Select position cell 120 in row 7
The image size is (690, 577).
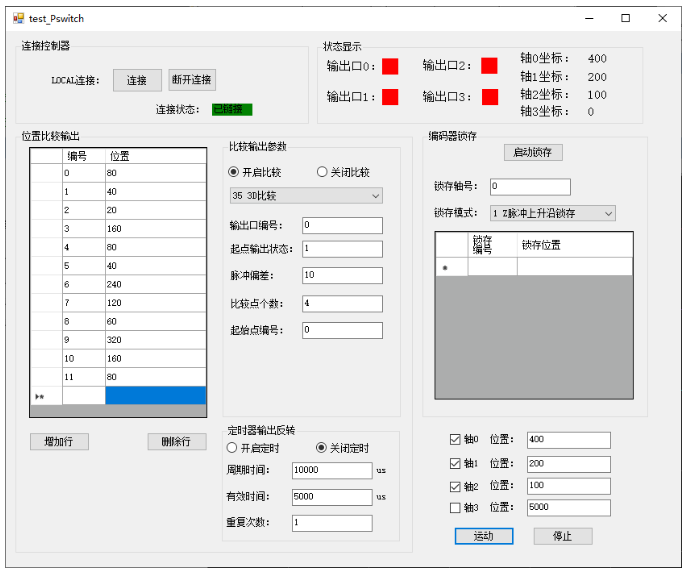[156, 303]
